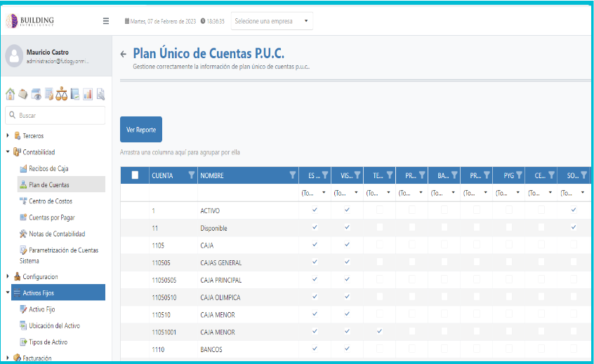
Task: Click the balance scales icon in sidebar
Action: 61,95
